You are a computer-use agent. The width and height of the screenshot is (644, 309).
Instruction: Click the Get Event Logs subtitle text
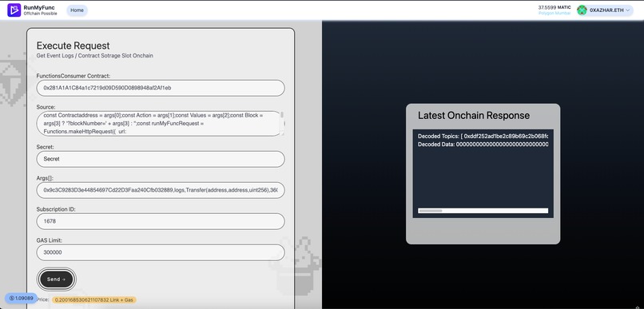[94, 55]
